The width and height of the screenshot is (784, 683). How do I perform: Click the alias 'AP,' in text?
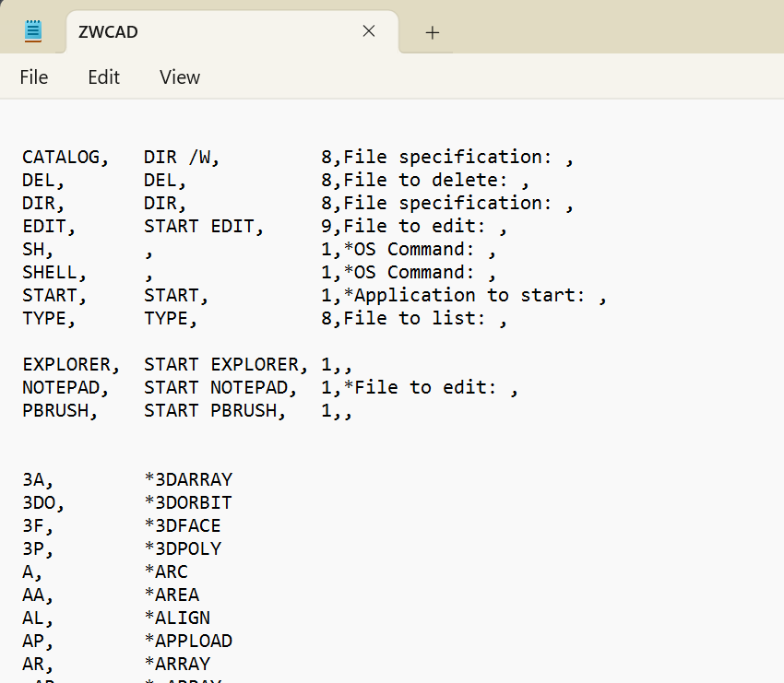coord(38,641)
